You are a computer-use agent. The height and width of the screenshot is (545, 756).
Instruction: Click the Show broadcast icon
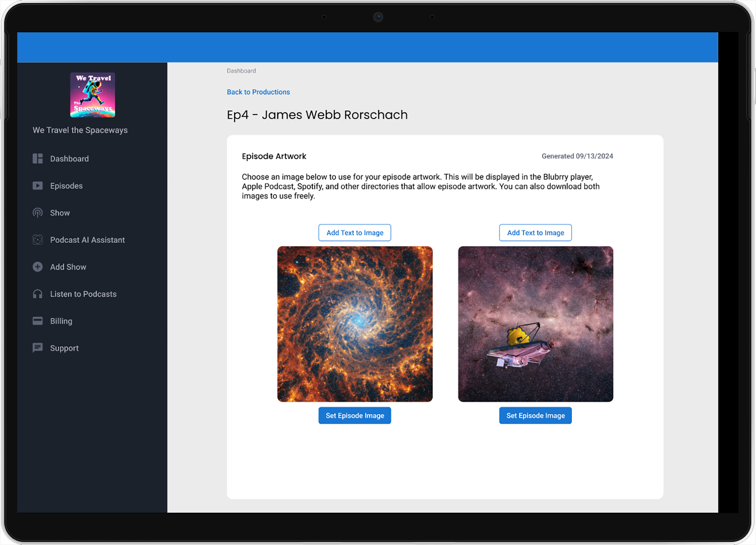click(37, 213)
